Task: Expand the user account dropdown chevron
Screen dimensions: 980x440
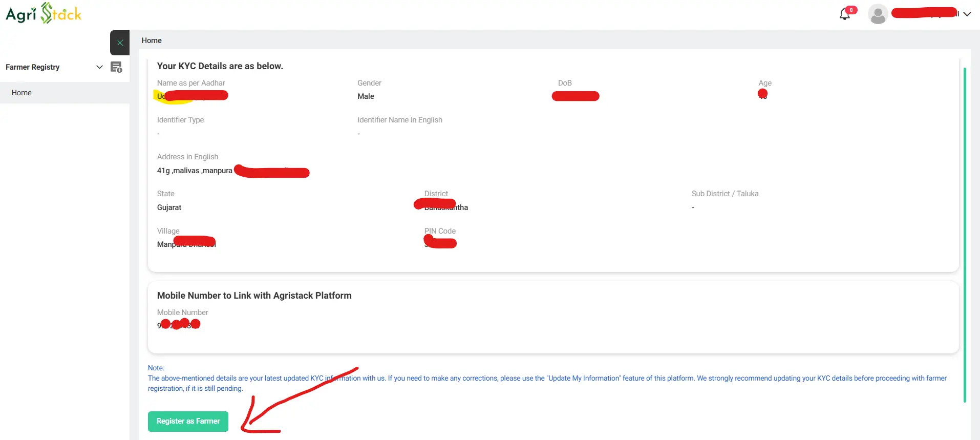Action: (967, 14)
